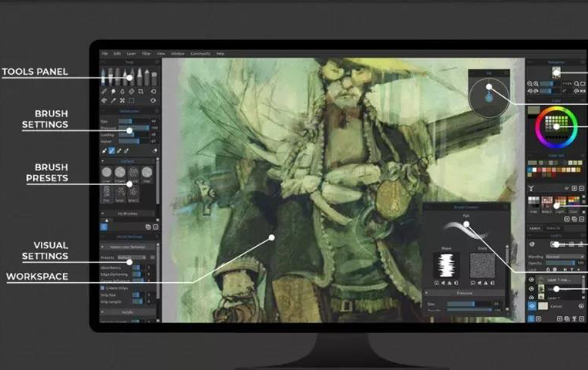Add new layer from Layers panel bottom
Viewport: 588px width, 370px height.
[x=559, y=318]
